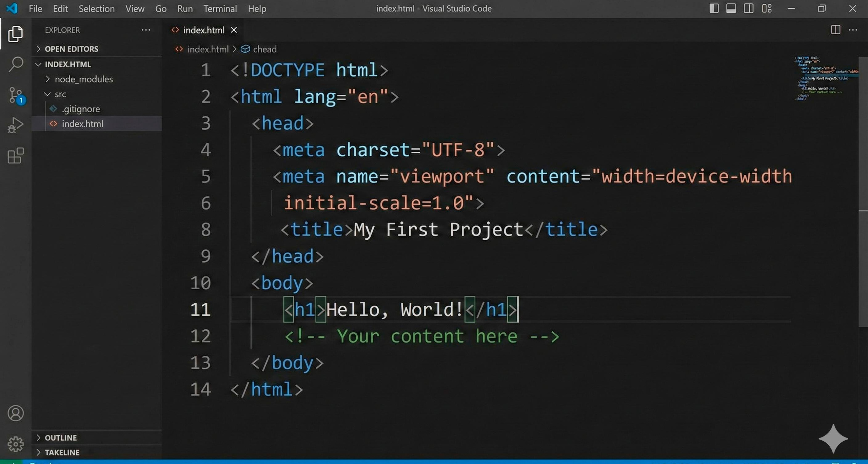This screenshot has height=464, width=868.
Task: Open the View menu
Action: [x=135, y=8]
